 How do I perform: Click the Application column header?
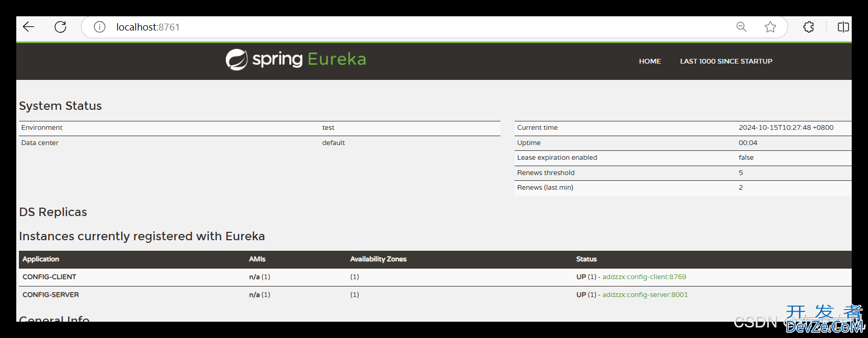click(40, 259)
